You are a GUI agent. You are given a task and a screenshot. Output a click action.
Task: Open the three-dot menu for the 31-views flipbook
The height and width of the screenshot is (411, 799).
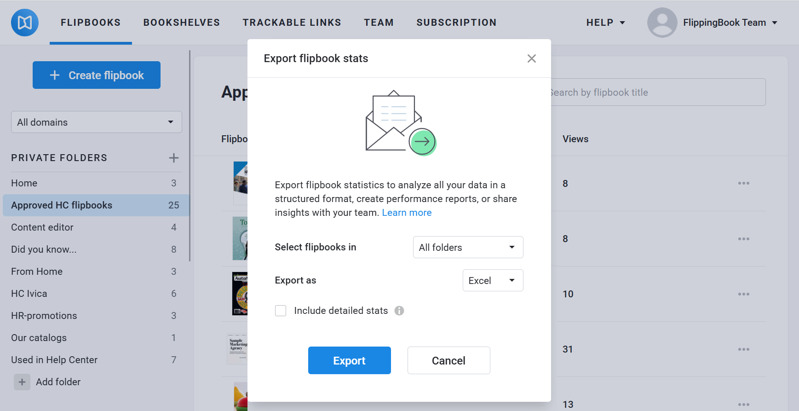tap(743, 349)
